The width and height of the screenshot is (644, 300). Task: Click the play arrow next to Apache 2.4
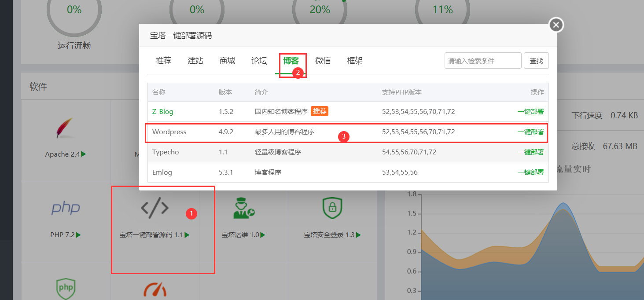point(84,154)
